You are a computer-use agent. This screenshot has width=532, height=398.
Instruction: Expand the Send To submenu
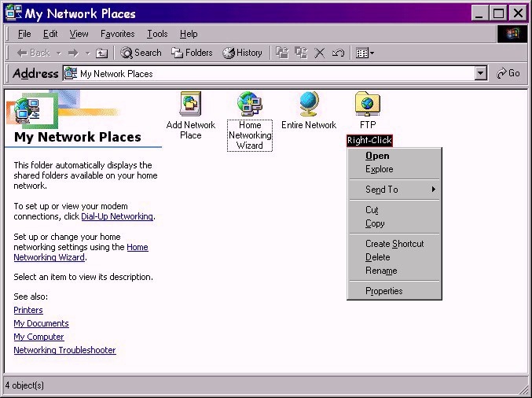coord(394,190)
